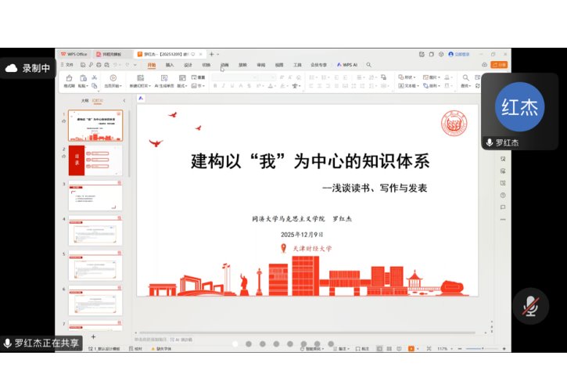This screenshot has height=392, width=567.
Task: Open the Design ribbon tab
Action: click(x=188, y=65)
